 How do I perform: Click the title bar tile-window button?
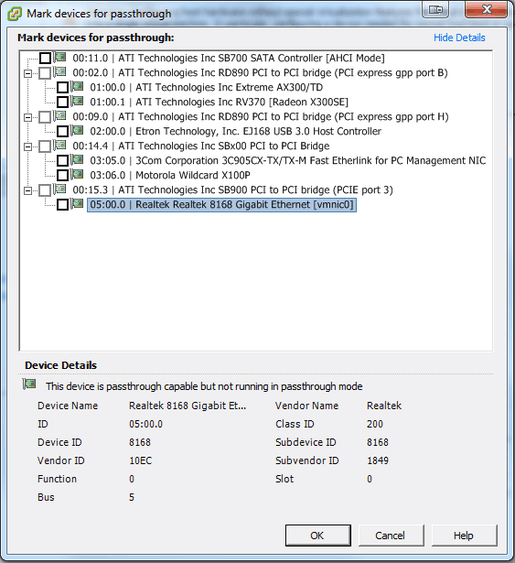pos(436,9)
